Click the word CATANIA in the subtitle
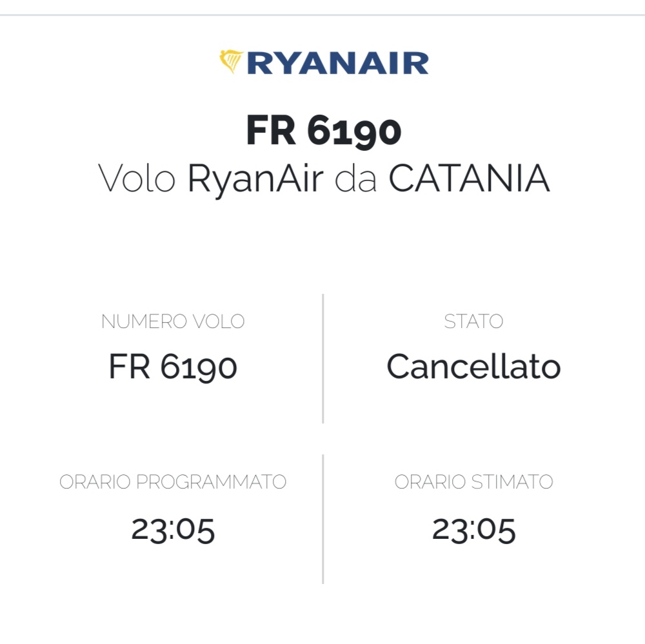 pyautogui.click(x=470, y=178)
